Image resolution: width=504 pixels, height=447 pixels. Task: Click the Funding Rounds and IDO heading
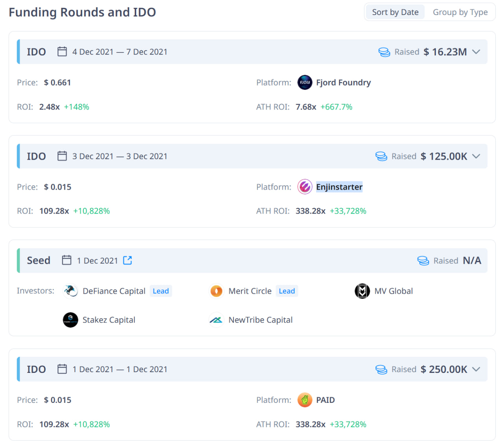(x=82, y=12)
